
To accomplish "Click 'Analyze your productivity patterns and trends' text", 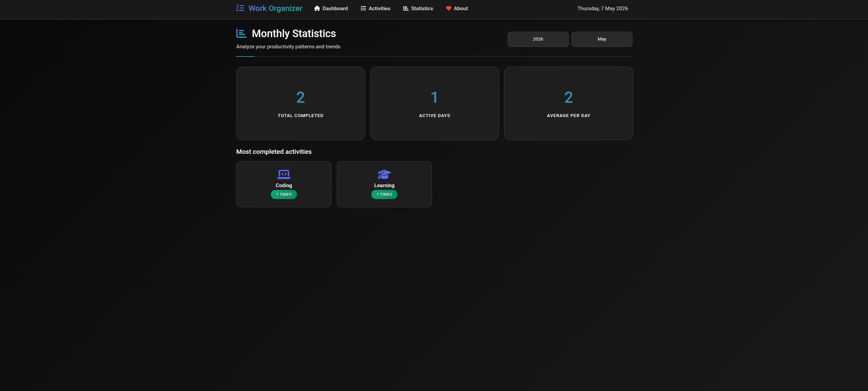I will 288,47.
